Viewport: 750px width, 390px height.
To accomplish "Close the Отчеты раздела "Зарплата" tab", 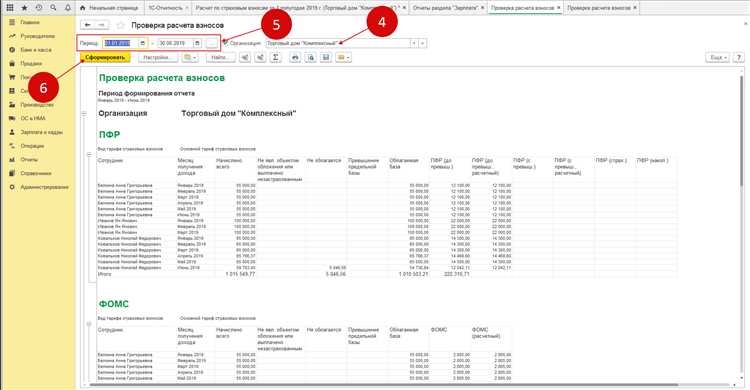I will 482,8.
